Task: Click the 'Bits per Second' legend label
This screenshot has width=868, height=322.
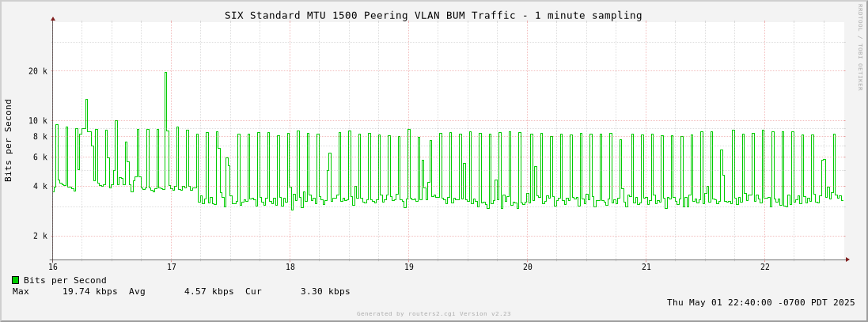Action: point(65,281)
